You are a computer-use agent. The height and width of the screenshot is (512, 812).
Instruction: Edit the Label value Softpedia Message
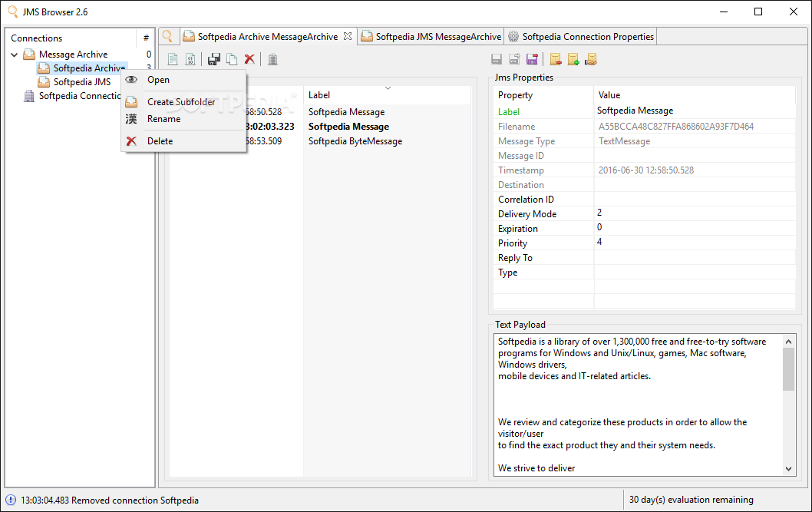click(695, 111)
